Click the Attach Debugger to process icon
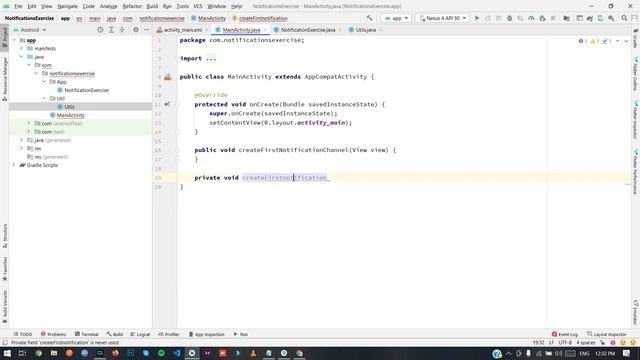The image size is (640, 360). click(542, 18)
